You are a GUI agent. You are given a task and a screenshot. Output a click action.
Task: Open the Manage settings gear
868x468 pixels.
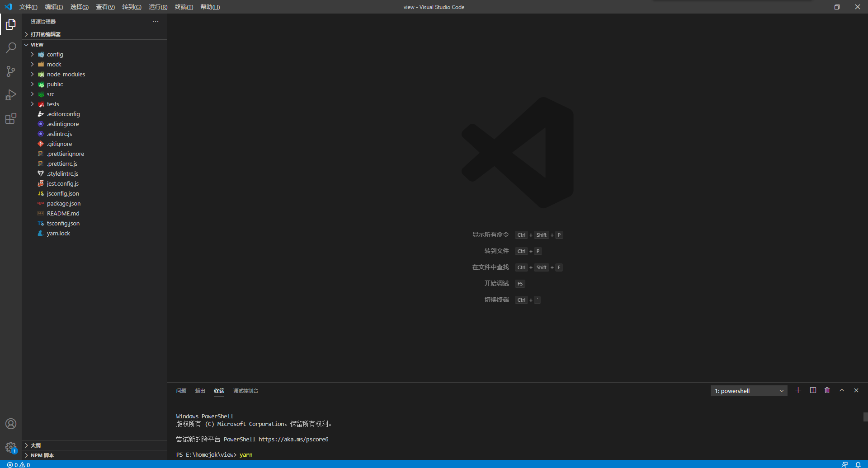[11, 447]
